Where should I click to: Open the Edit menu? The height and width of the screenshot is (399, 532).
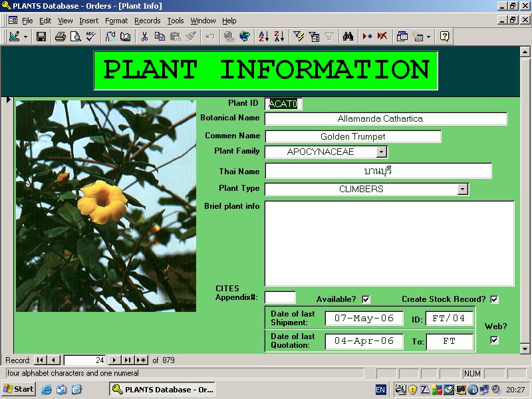coord(45,21)
